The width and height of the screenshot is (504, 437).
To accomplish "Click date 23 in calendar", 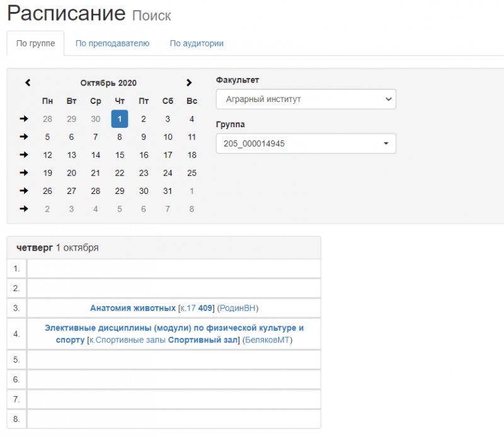I will [x=144, y=173].
